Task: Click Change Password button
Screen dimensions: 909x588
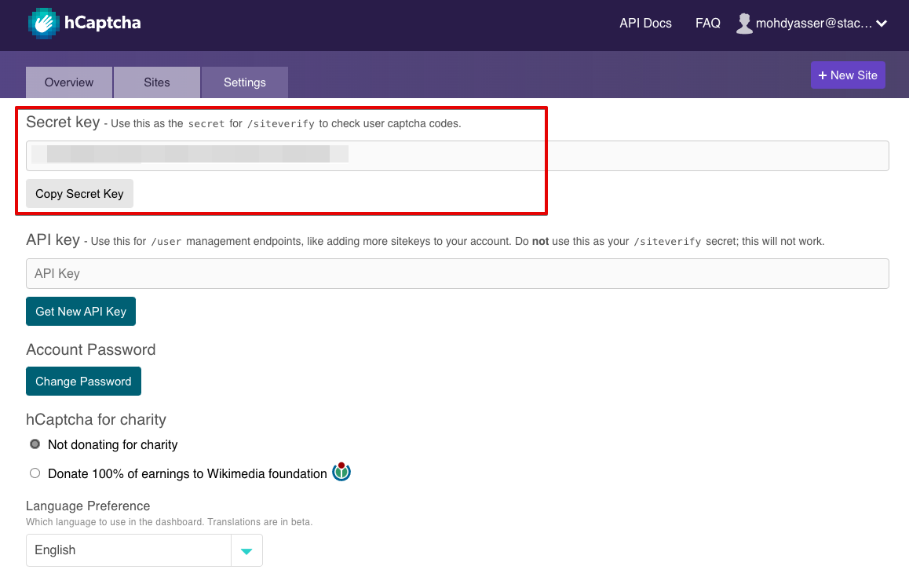Action: click(x=83, y=381)
